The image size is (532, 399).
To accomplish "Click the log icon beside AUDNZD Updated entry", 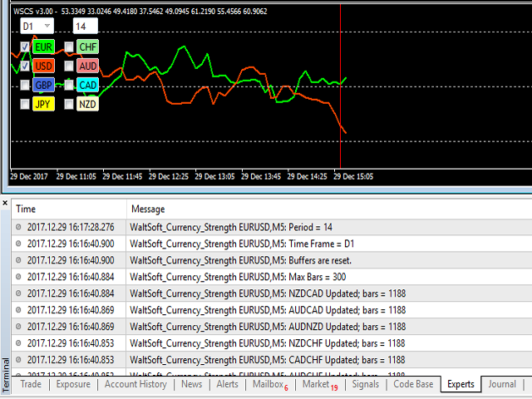I will point(19,326).
